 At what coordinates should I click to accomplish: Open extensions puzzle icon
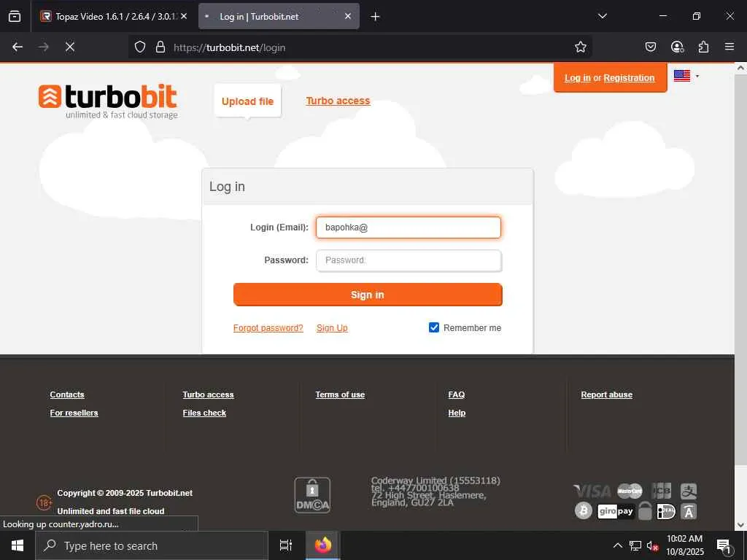click(703, 47)
